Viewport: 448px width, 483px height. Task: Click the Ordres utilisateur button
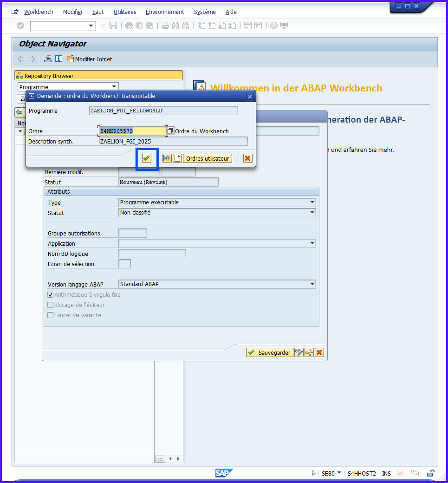tap(208, 158)
